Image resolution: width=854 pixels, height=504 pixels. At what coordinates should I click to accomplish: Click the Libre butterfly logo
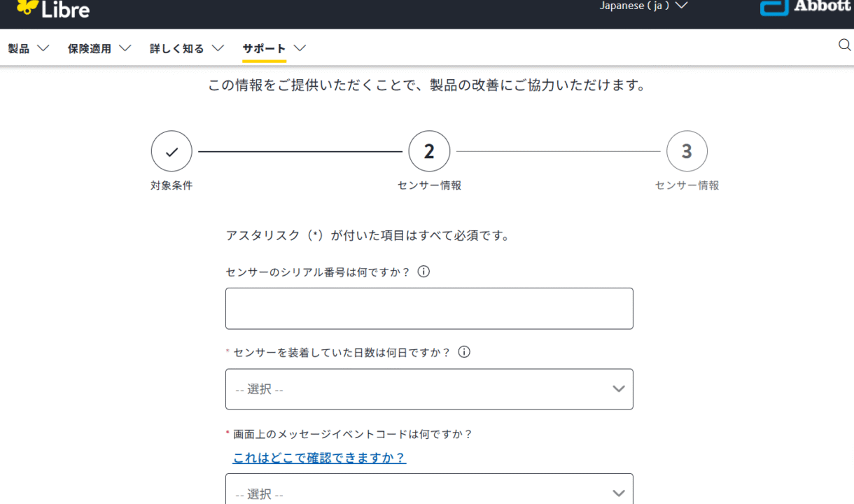pyautogui.click(x=28, y=7)
